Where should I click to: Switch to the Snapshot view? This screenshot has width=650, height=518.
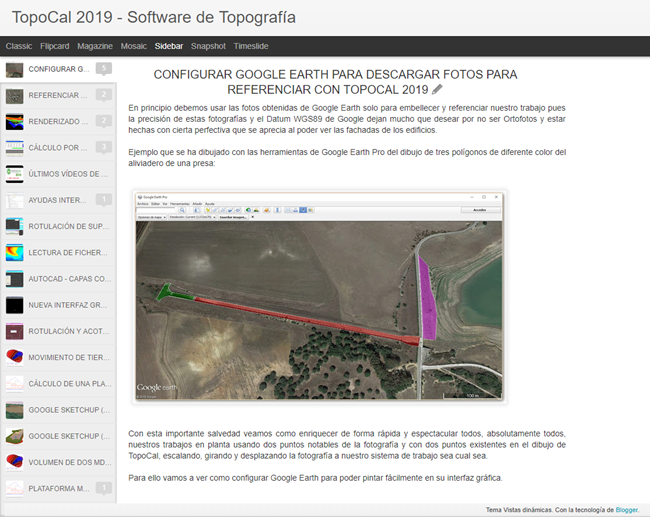tap(208, 46)
